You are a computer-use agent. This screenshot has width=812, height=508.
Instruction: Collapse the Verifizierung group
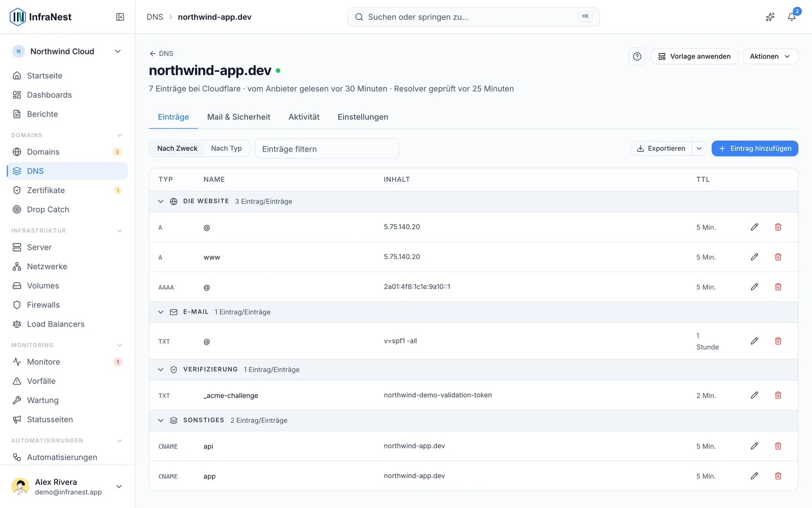(161, 369)
